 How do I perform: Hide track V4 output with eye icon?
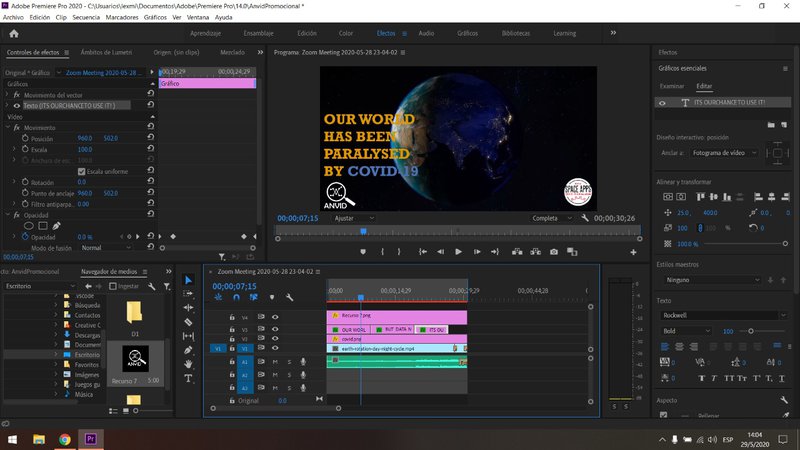(275, 317)
